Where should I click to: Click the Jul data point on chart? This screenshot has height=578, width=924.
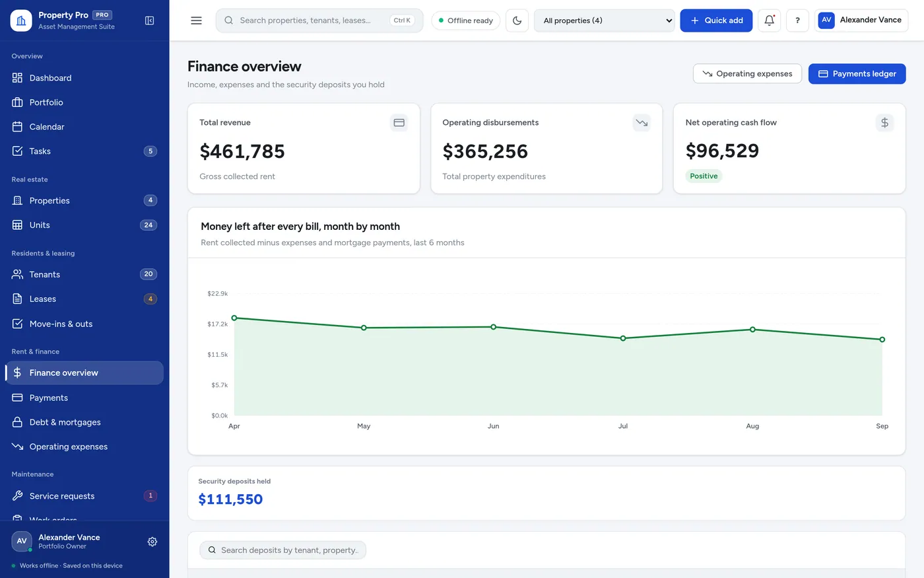(x=623, y=338)
